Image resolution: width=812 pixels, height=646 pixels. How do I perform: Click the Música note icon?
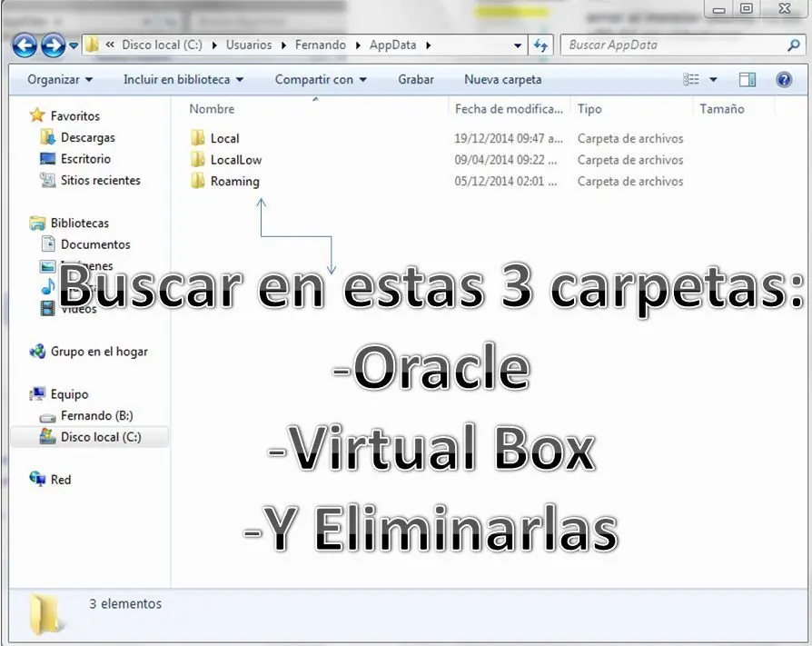(x=47, y=286)
